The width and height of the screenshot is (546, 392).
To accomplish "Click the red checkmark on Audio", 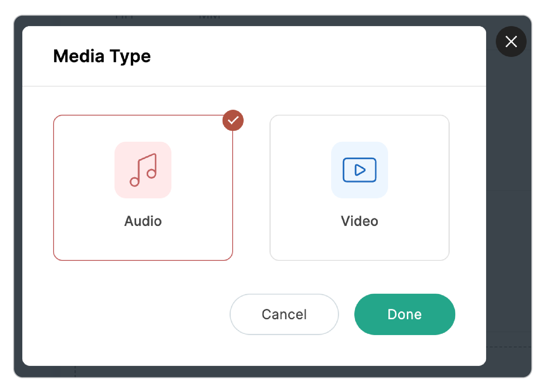I will pyautogui.click(x=233, y=120).
